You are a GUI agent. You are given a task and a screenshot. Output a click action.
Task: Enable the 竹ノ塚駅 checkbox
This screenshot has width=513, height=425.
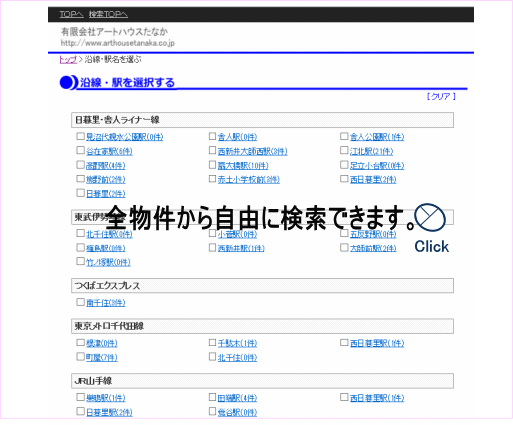(80, 261)
